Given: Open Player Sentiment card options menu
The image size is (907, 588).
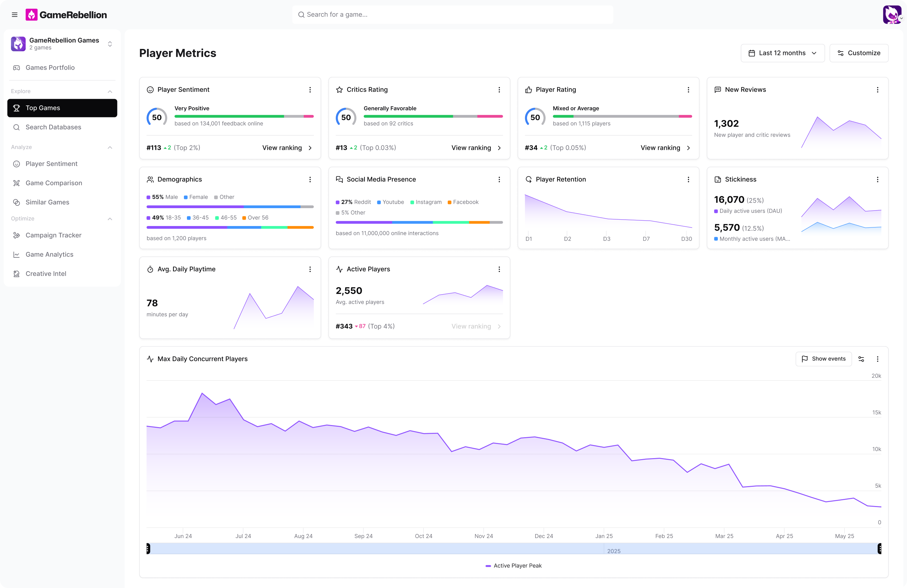Looking at the screenshot, I should (x=310, y=89).
